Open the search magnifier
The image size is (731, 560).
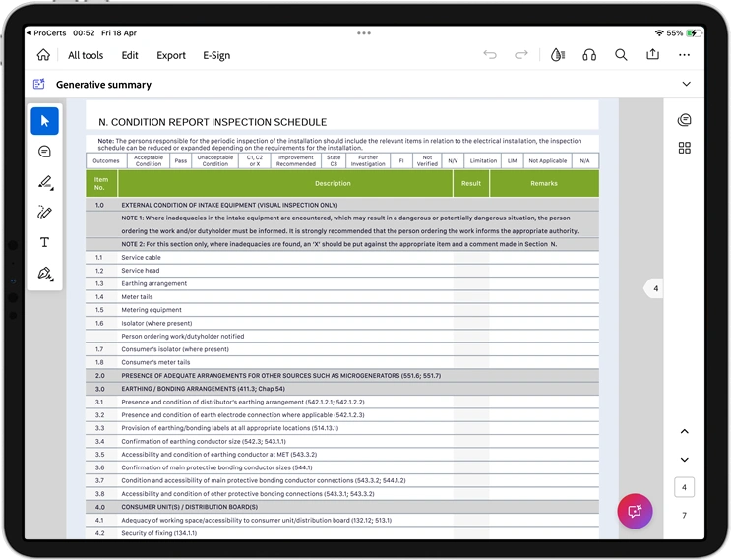[x=621, y=55]
